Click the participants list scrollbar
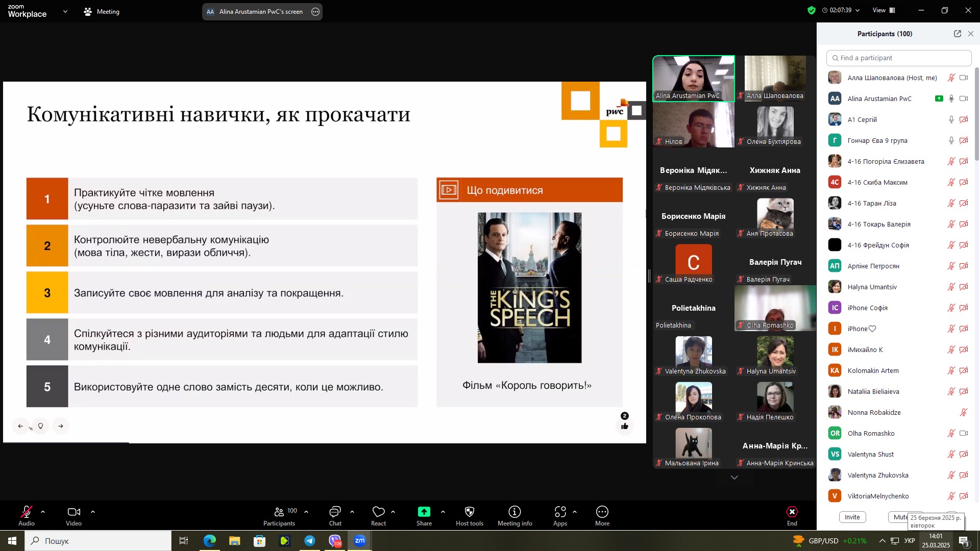Screen dimensions: 980x551 [x=977, y=115]
